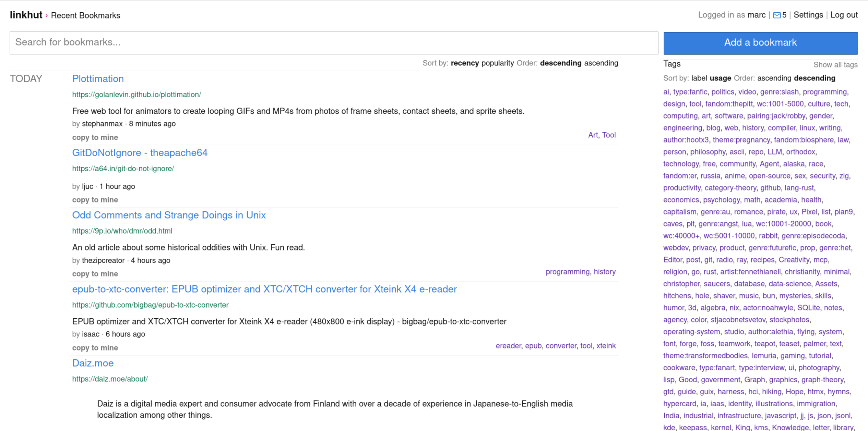Show all tags
Viewport: 868px width, 431px height.
(835, 65)
